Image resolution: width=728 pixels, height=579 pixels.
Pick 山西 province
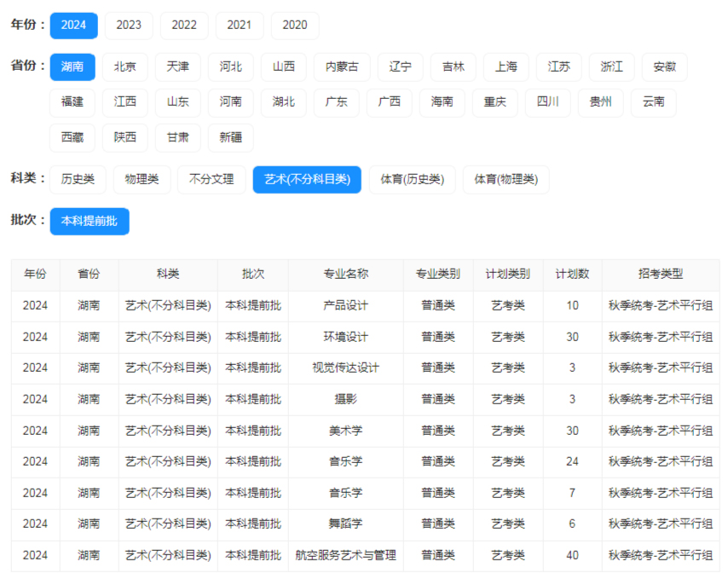click(284, 67)
